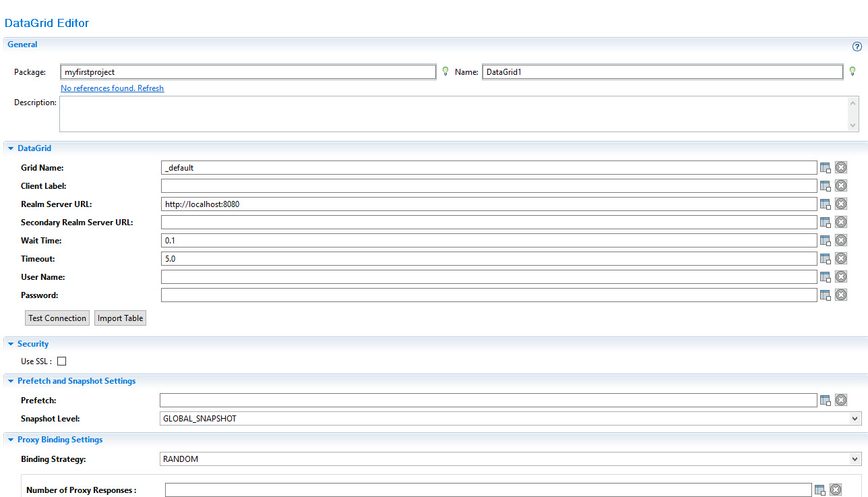Click the Test Connection button
The width and height of the screenshot is (868, 497).
tap(57, 318)
